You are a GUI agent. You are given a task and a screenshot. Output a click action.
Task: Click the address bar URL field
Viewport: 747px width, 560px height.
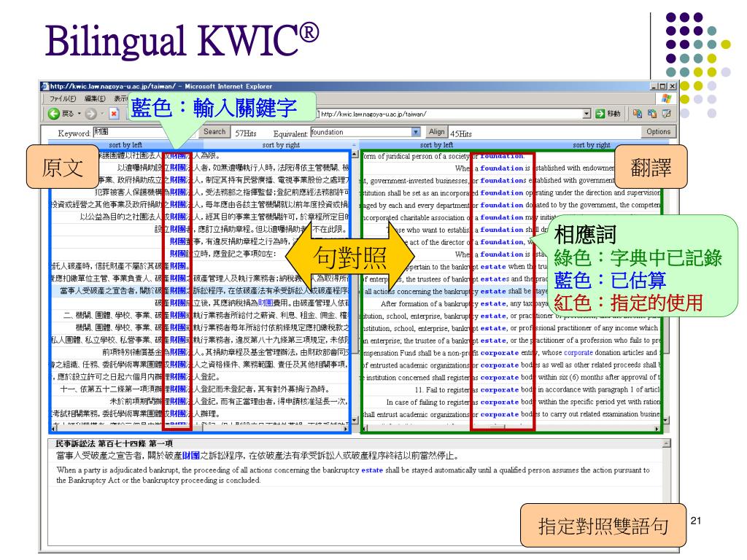click(x=450, y=114)
